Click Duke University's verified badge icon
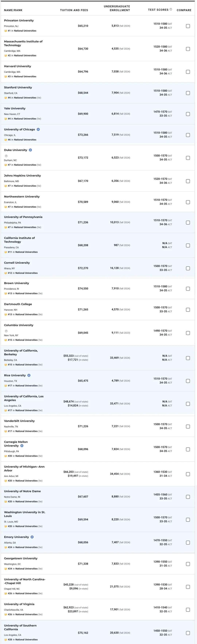This screenshot has width=197, height=644. click(x=30, y=150)
